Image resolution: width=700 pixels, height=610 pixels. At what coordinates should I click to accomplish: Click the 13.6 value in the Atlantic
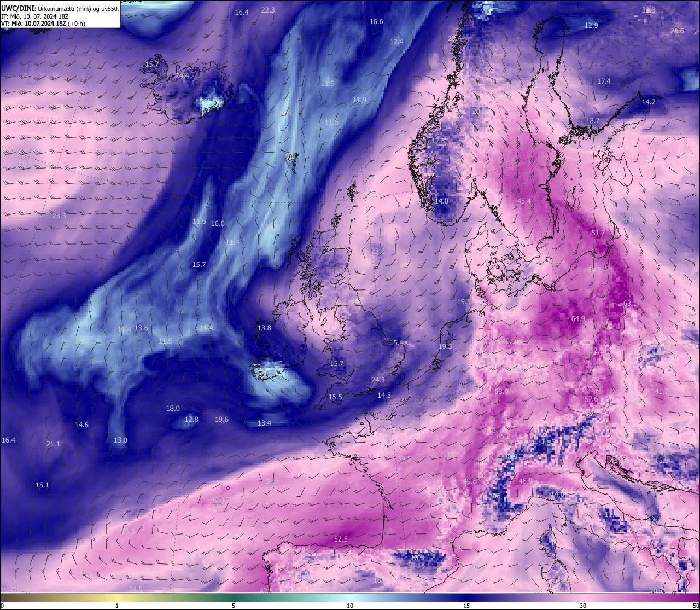point(141,328)
